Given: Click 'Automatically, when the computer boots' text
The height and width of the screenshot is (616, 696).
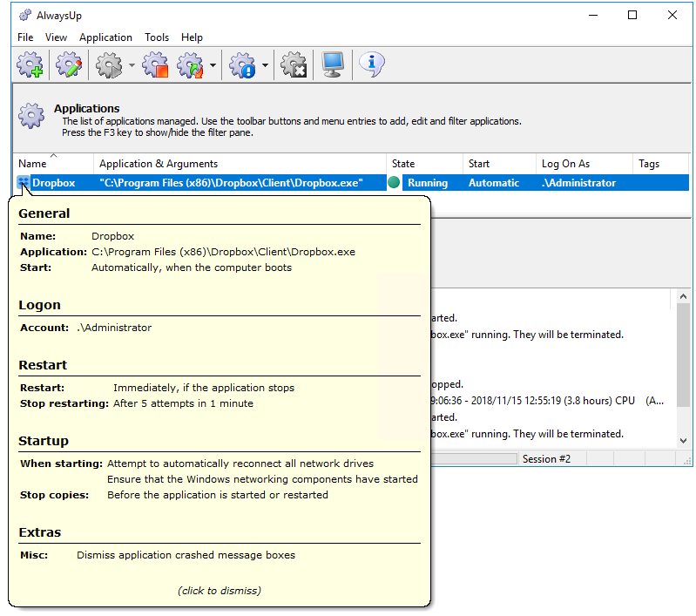Looking at the screenshot, I should (192, 267).
